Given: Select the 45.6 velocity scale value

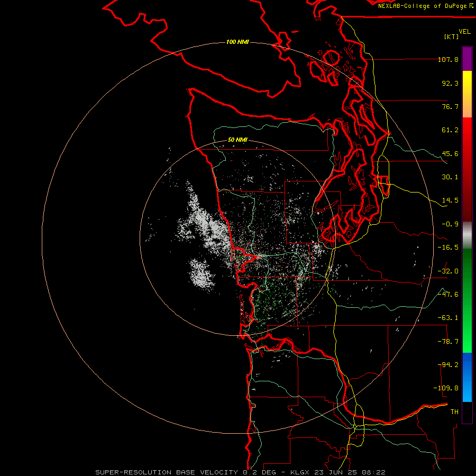Looking at the screenshot, I should 450,153.
